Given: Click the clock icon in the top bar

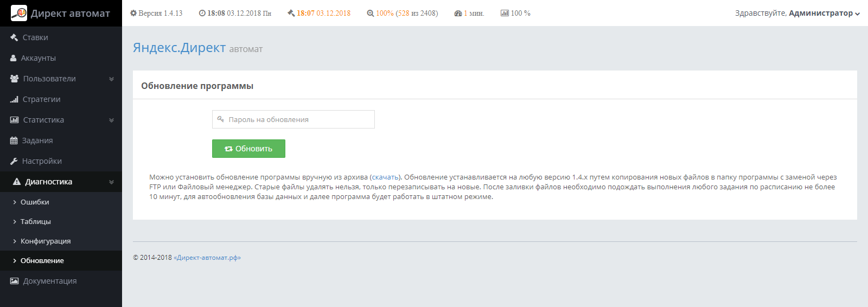Looking at the screenshot, I should (202, 13).
